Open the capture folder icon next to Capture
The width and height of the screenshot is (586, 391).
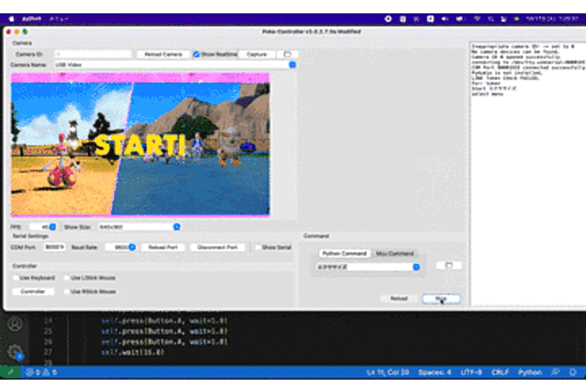coord(287,55)
